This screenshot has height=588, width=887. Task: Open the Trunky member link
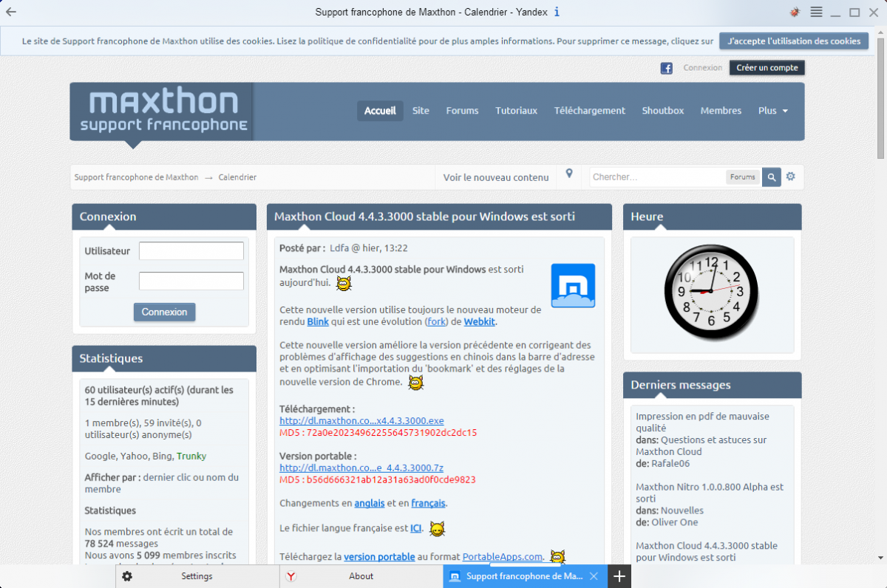(191, 457)
